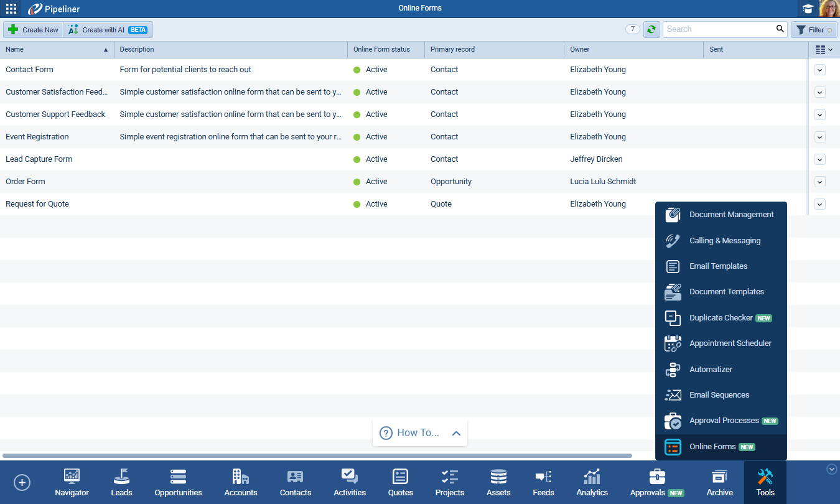Open the graduation cap learning icon

[808, 9]
